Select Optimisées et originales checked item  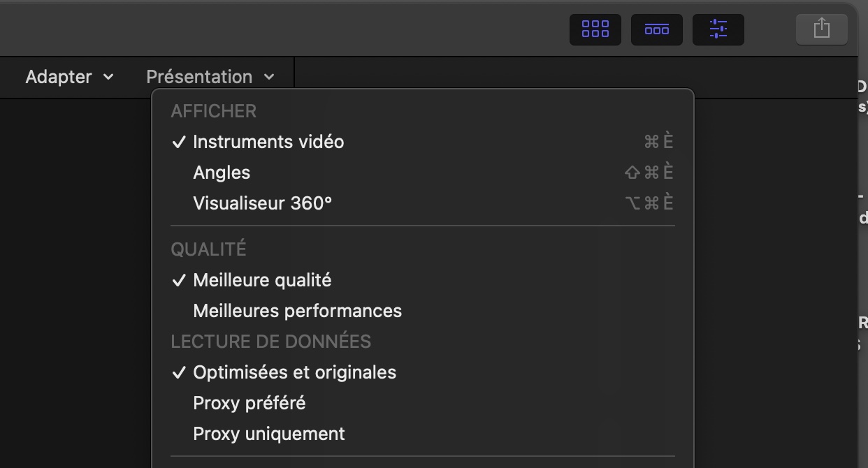[423, 372]
